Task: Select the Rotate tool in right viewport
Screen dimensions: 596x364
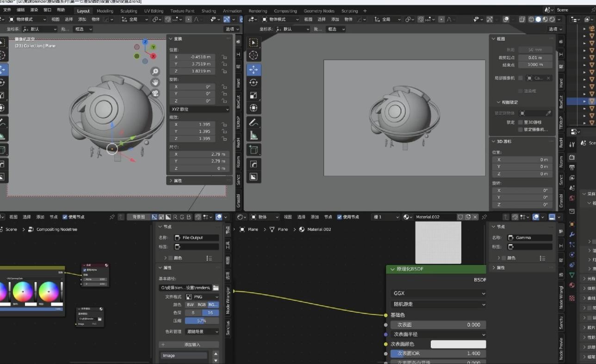Action: click(253, 82)
